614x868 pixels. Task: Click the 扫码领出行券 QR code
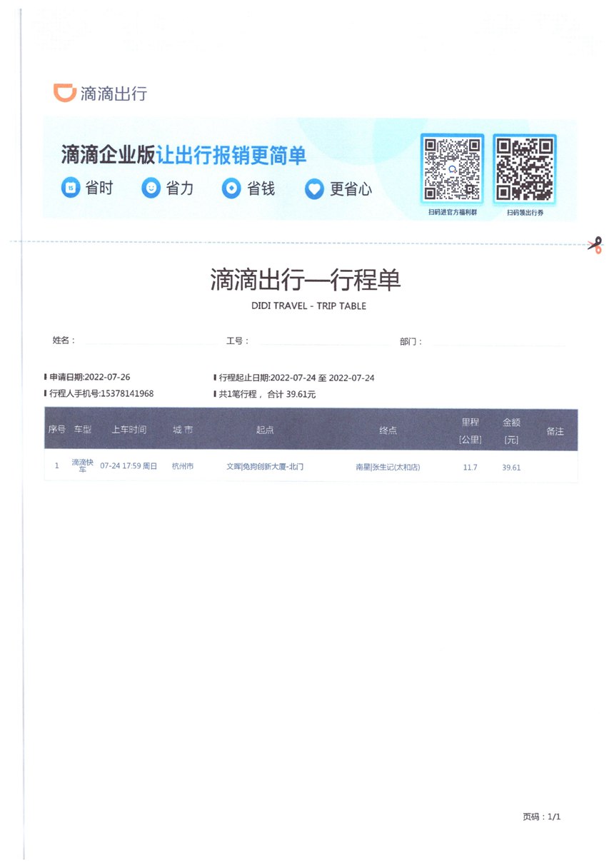click(x=525, y=169)
